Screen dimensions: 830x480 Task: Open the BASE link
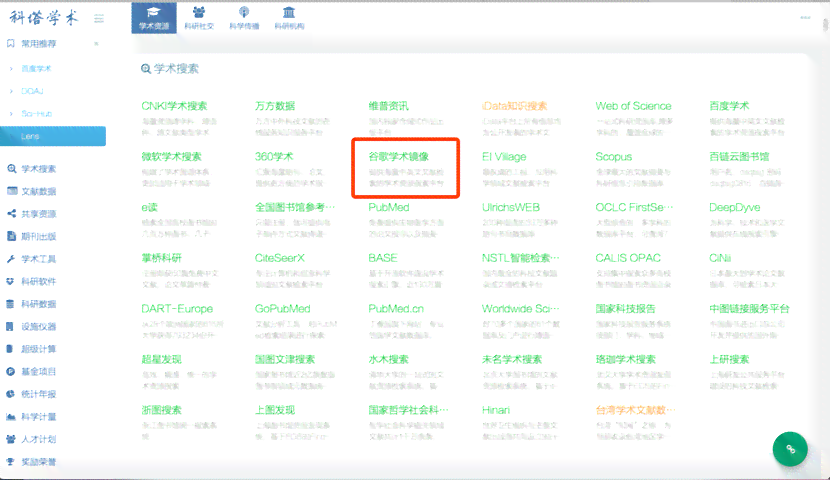(383, 258)
